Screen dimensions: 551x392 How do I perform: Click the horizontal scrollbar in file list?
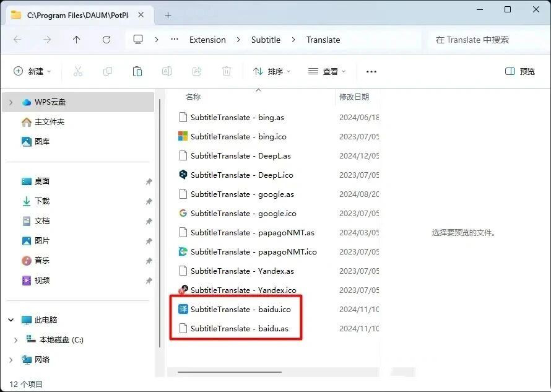[229, 372]
